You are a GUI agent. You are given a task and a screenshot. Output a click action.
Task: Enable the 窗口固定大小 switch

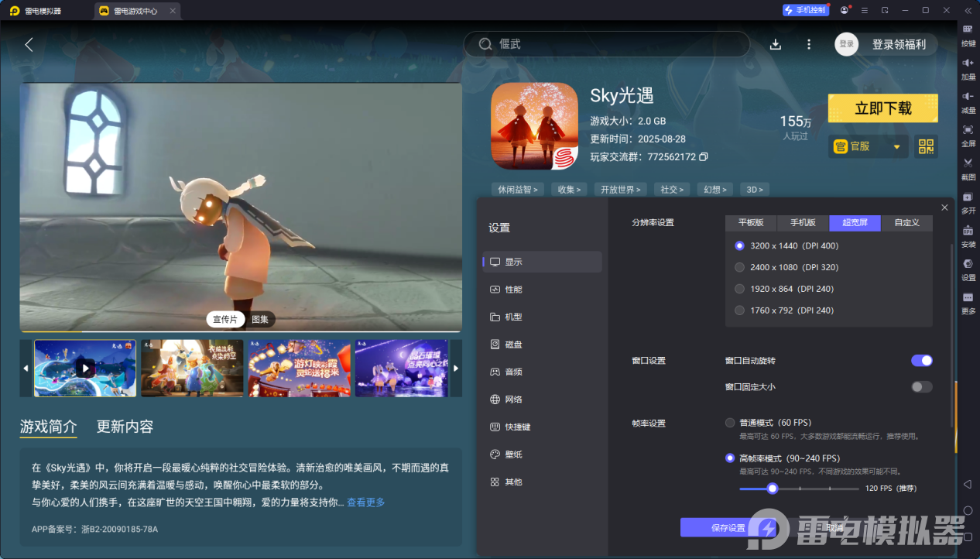[922, 387]
